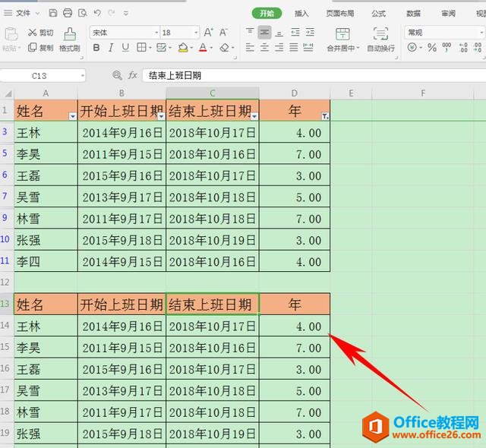Toggle Underline formatting
This screenshot has height=448, width=486.
pos(125,48)
